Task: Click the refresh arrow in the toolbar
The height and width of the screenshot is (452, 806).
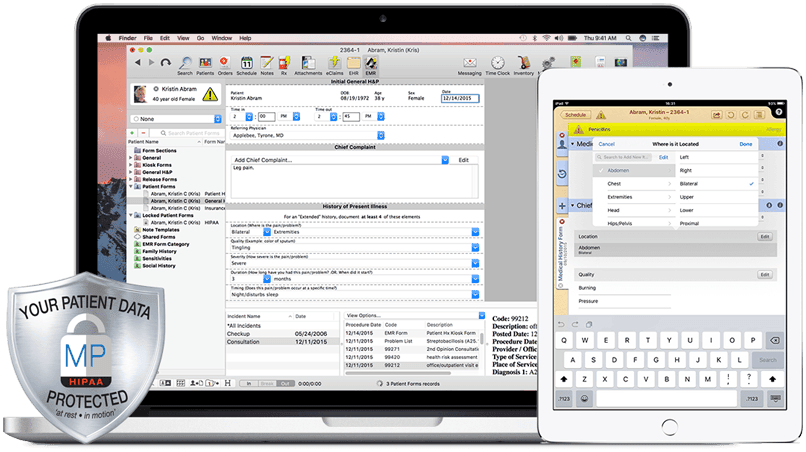Action: pos(166,62)
